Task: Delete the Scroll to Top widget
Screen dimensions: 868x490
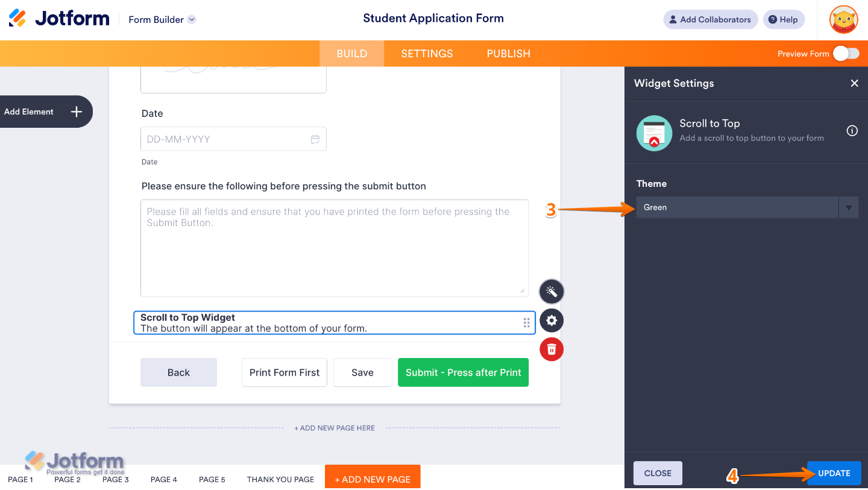Action: click(x=551, y=349)
